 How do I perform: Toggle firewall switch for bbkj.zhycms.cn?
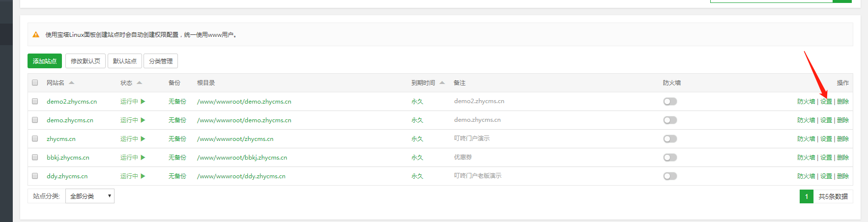670,158
